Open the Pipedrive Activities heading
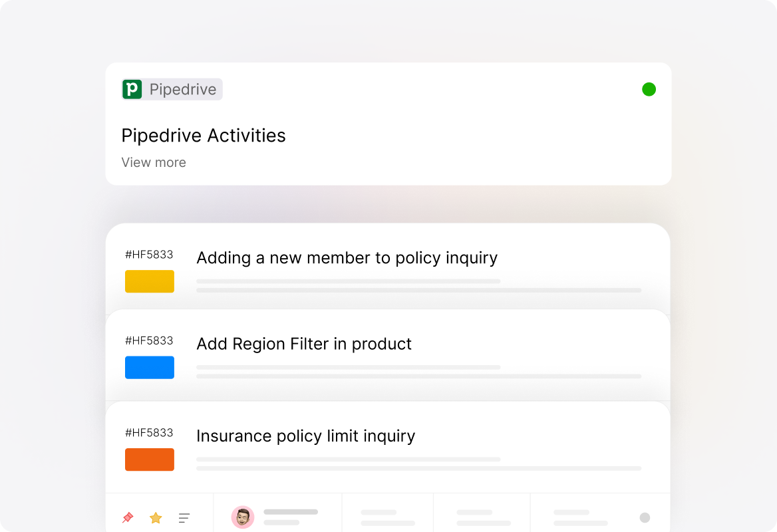 point(204,135)
